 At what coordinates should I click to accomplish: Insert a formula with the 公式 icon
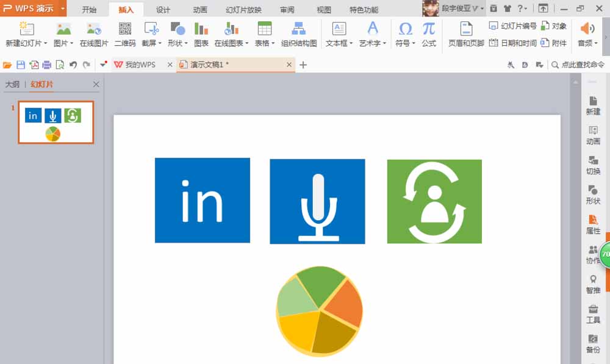tap(429, 29)
